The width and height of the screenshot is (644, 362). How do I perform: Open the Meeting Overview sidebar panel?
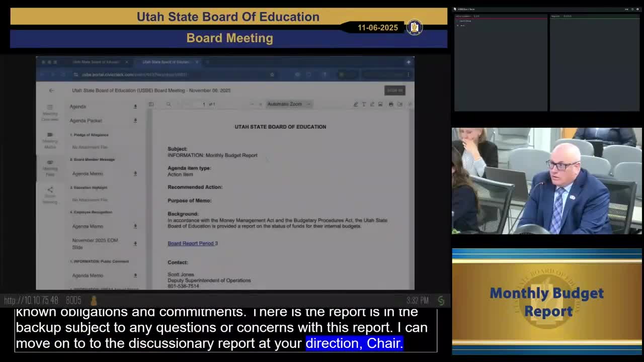point(50,113)
